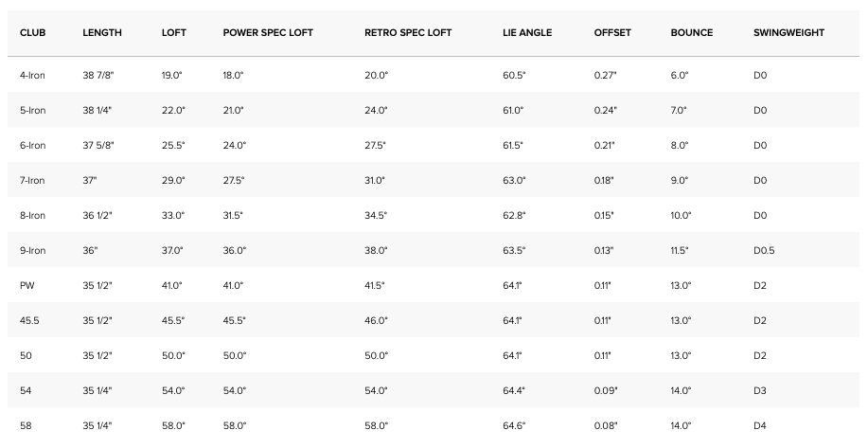Click the RETRO SPEC LOFT column header
Image resolution: width=868 pixels, height=448 pixels.
[408, 33]
